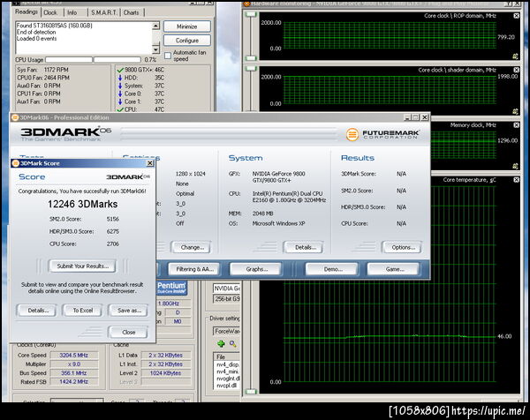
Task: Close the Core temperature graph panel
Action: tap(516, 180)
